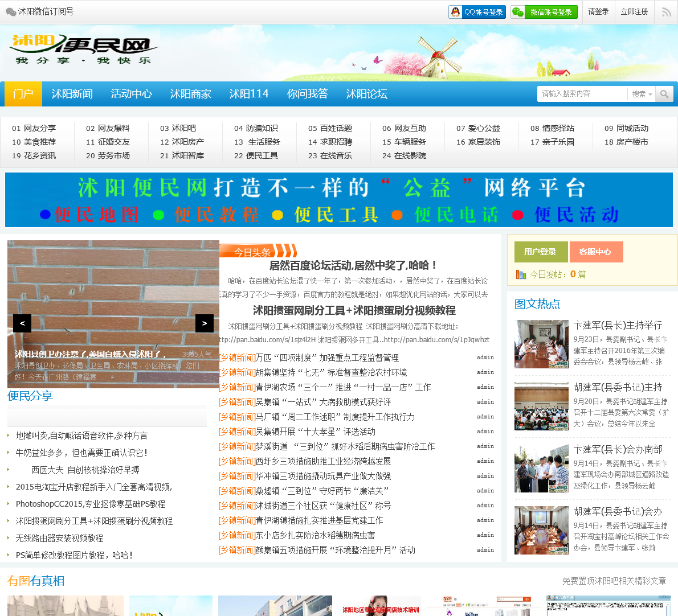Open category 03 沭阳吧
This screenshot has height=616, width=678.
pos(178,128)
